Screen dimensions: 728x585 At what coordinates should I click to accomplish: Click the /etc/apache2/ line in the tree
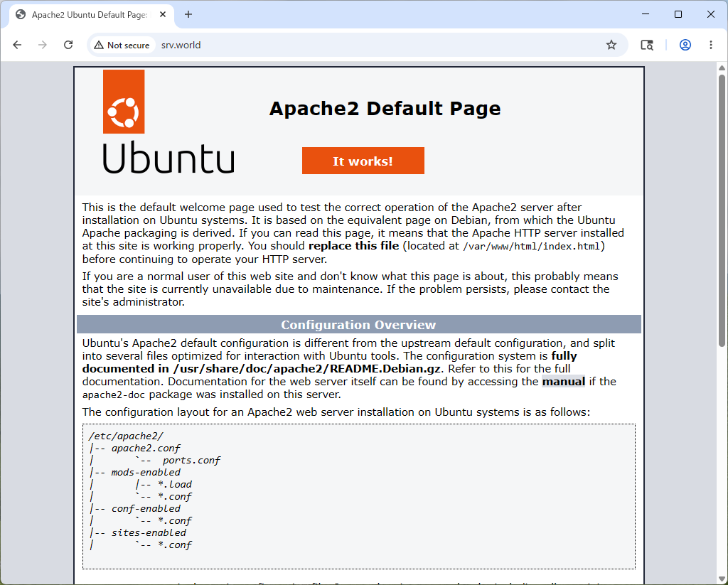[x=127, y=436]
